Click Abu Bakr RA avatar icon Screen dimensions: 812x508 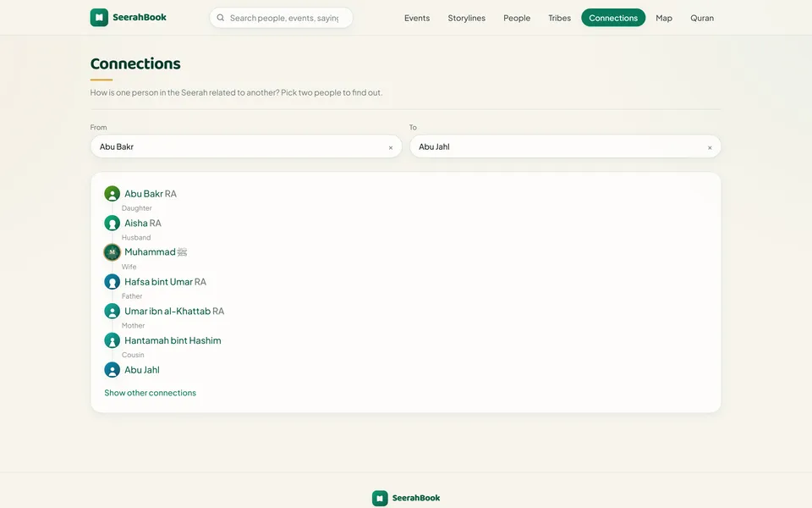coord(112,194)
